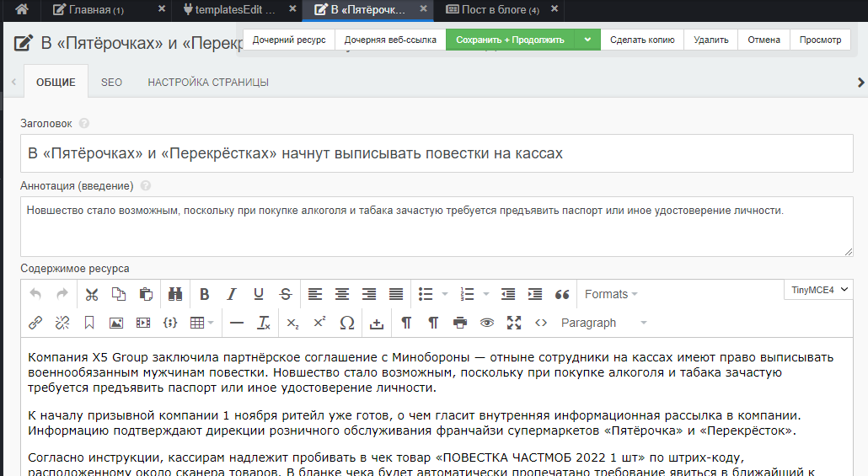This screenshot has width=868, height=476.
Task: Insert anchor bookmark icon
Action: click(x=89, y=323)
